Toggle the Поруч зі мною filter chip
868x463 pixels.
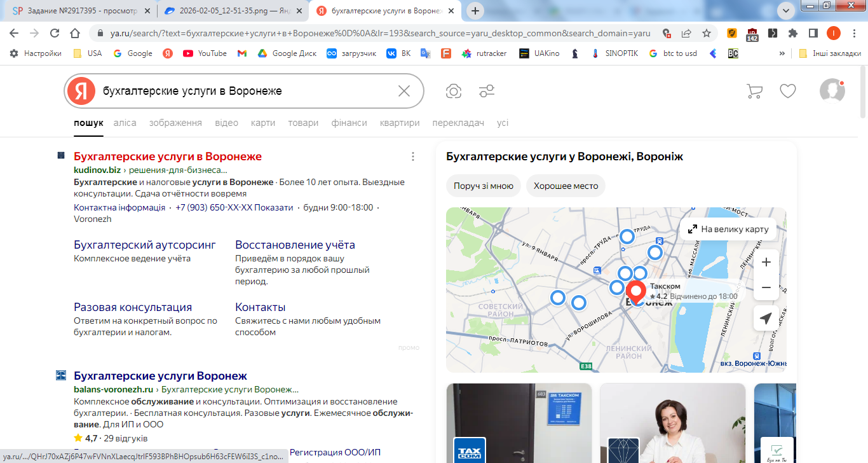[x=484, y=186]
